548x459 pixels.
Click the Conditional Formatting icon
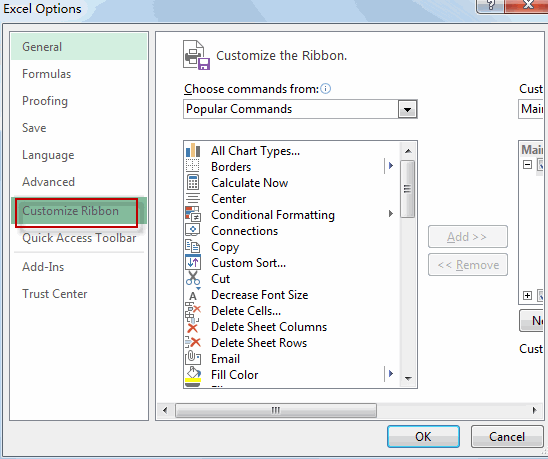[193, 214]
